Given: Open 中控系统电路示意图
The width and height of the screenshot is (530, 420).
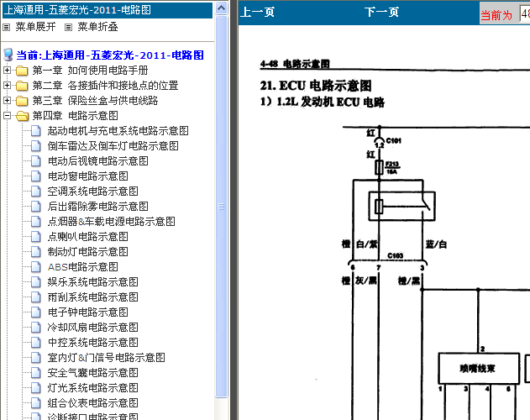Looking at the screenshot, I should (x=92, y=343).
